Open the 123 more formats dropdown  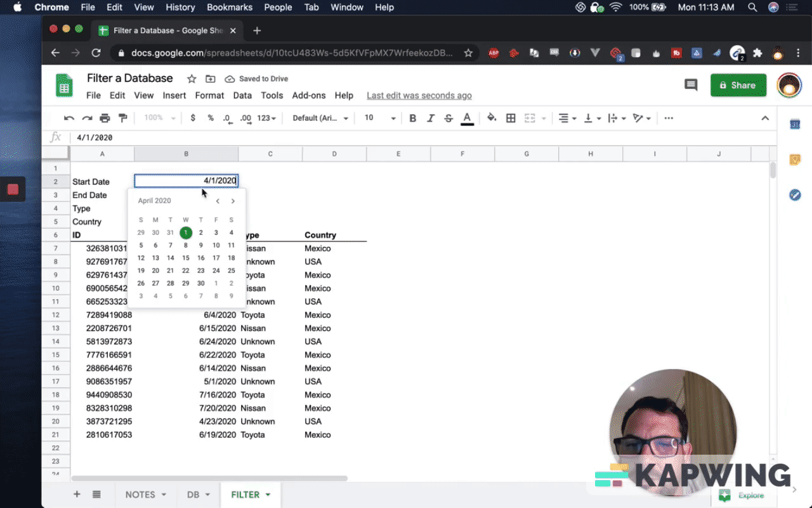pyautogui.click(x=266, y=118)
